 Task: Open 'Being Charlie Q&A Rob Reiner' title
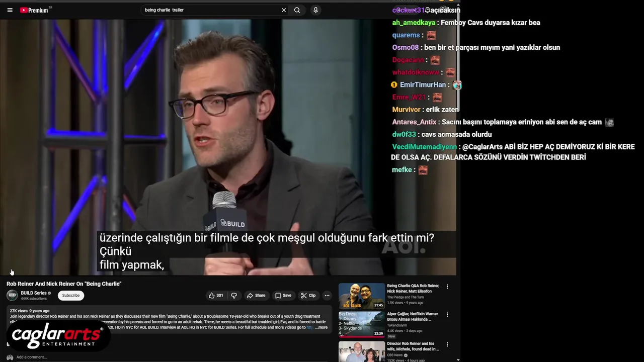pyautogui.click(x=413, y=288)
